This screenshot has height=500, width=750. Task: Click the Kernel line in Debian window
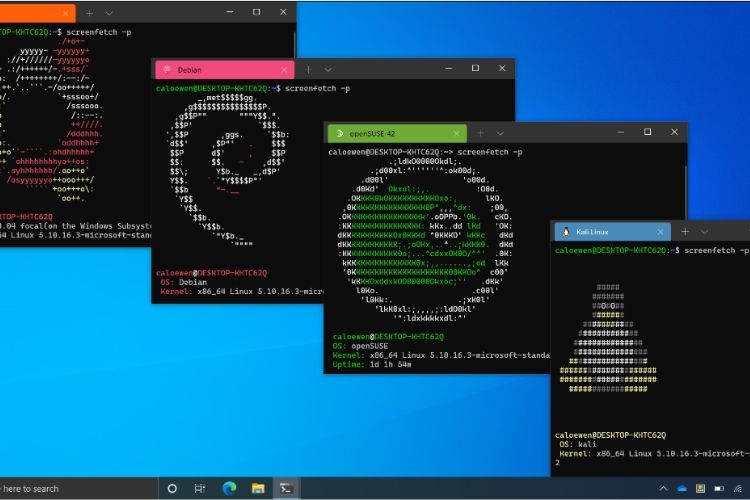tap(242, 291)
